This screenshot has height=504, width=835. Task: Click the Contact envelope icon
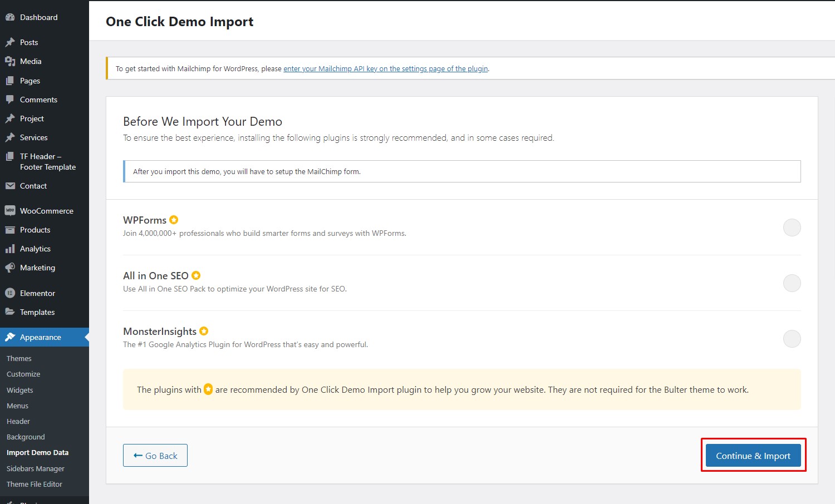(x=10, y=186)
